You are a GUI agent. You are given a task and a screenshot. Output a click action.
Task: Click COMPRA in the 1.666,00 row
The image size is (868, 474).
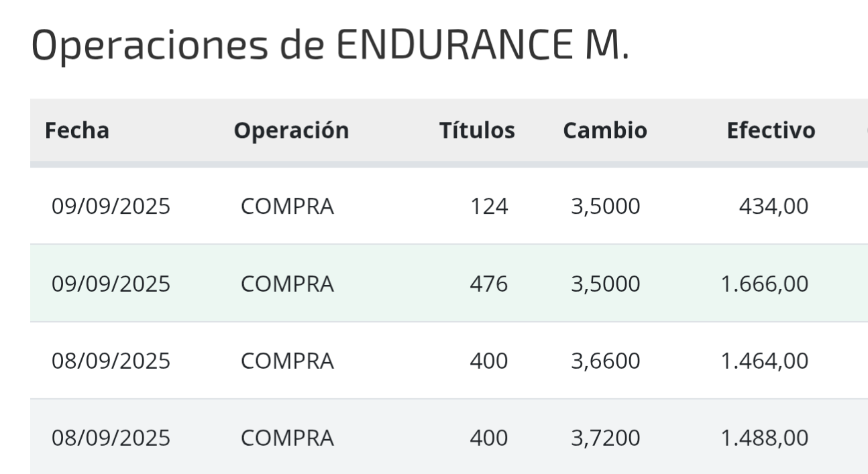point(287,284)
